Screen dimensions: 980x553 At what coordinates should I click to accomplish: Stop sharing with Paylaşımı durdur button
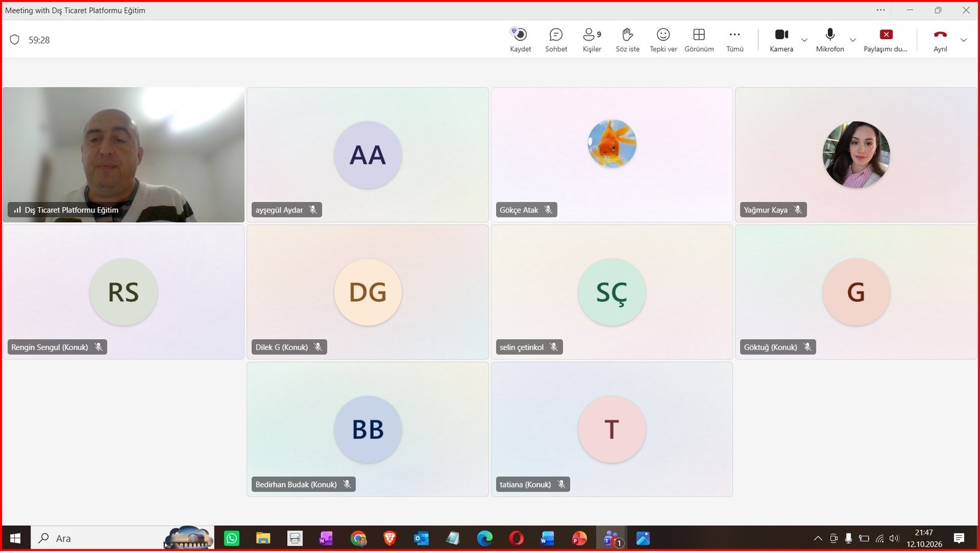click(886, 40)
